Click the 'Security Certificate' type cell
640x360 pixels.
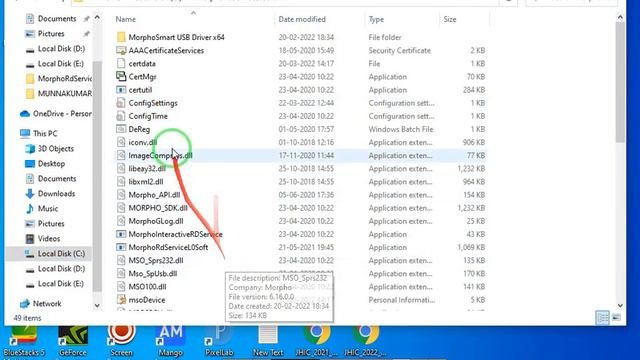point(400,51)
